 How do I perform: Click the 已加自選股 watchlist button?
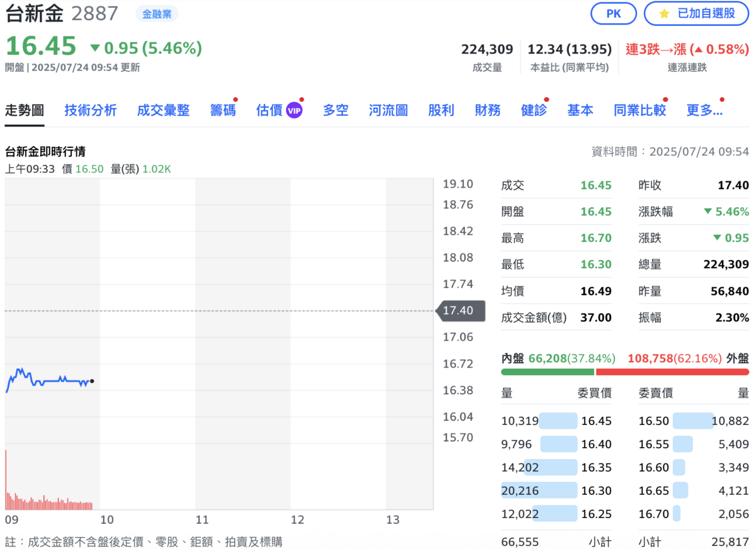(696, 13)
